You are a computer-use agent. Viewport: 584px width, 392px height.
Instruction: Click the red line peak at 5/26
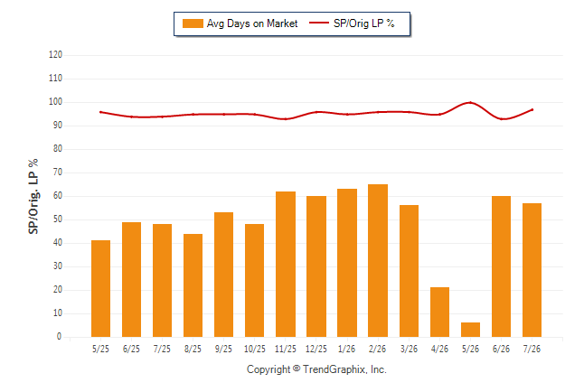[x=470, y=102]
